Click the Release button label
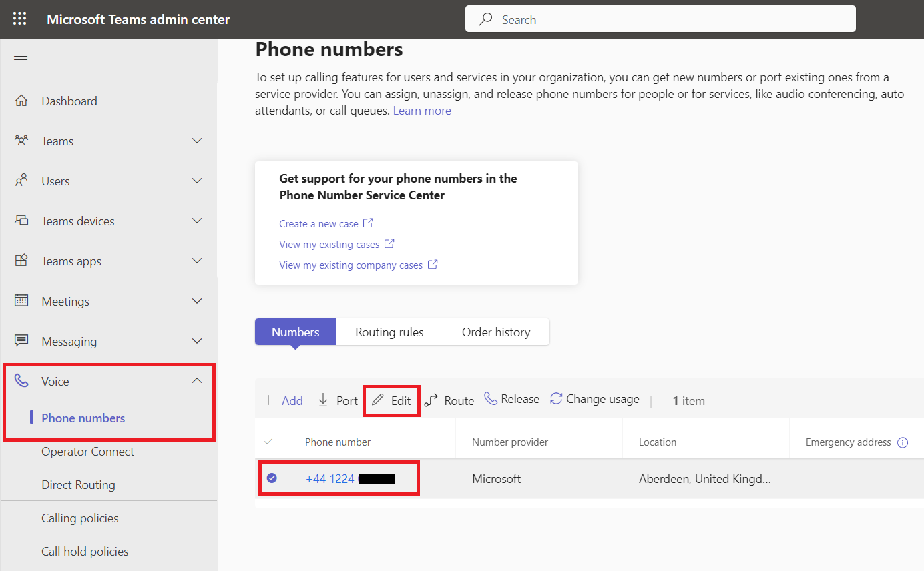The width and height of the screenshot is (924, 571). point(520,399)
